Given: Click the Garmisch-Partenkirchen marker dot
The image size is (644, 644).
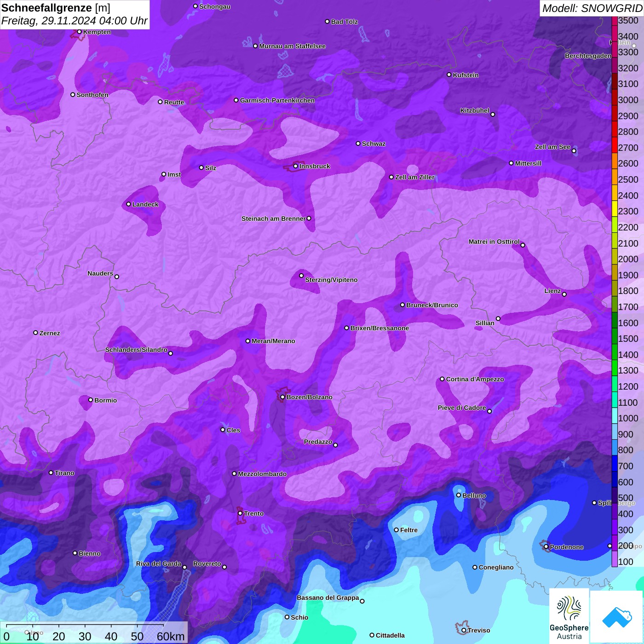Looking at the screenshot, I should pyautogui.click(x=236, y=100).
